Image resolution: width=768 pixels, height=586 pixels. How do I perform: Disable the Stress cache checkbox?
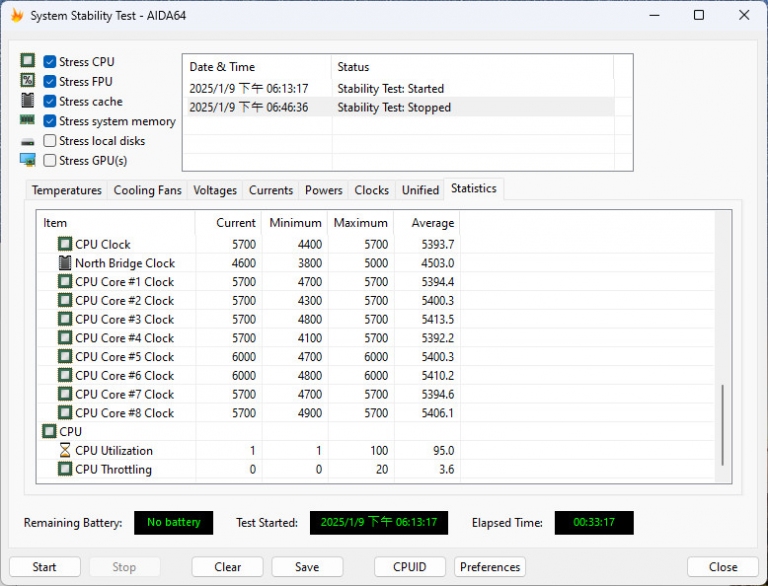point(49,101)
